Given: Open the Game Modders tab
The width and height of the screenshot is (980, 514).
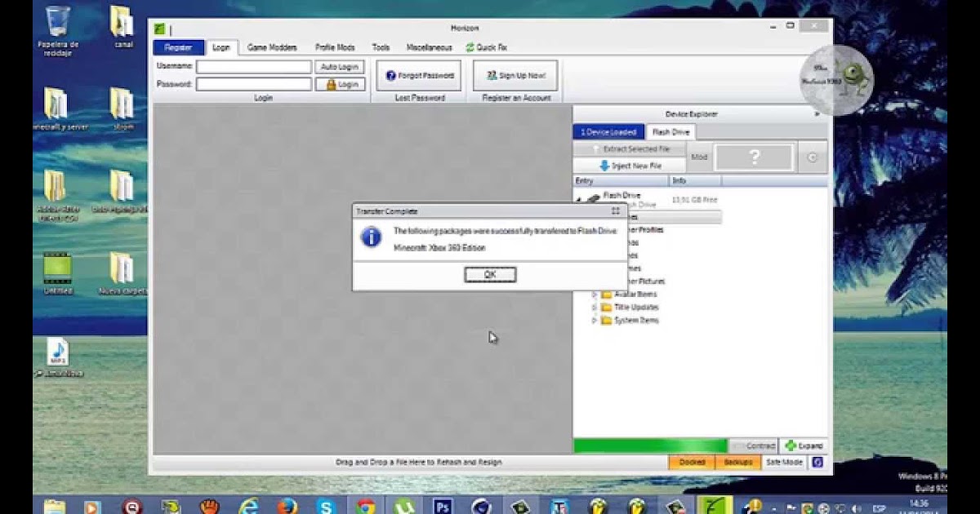Looking at the screenshot, I should 272,47.
